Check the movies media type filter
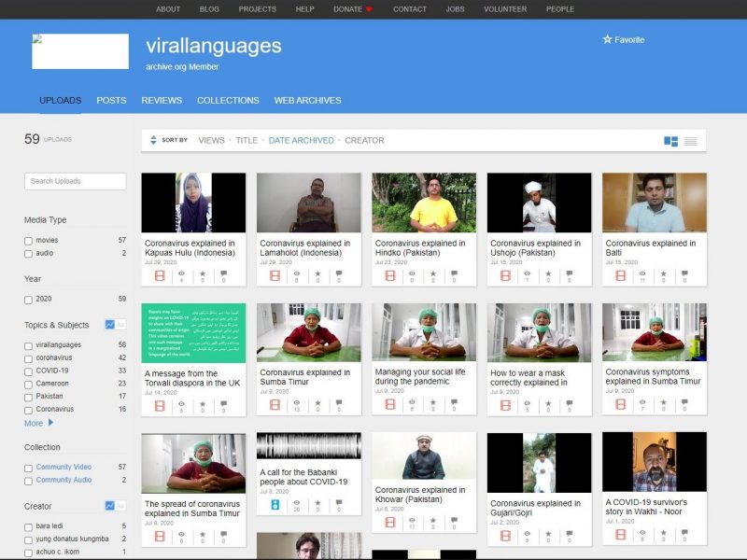747x560 pixels. (29, 241)
